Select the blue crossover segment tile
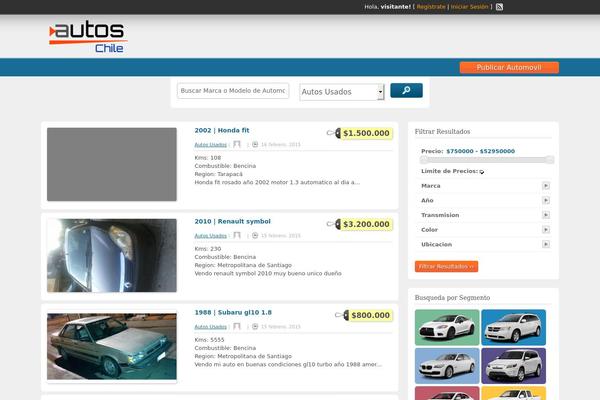Image resolution: width=600 pixels, height=400 pixels. [x=514, y=327]
